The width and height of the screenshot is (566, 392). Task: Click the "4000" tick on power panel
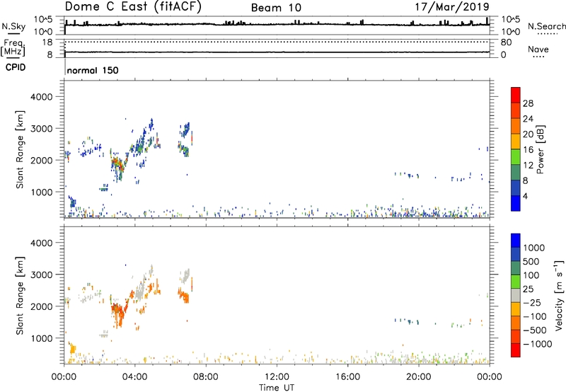pyautogui.click(x=42, y=97)
